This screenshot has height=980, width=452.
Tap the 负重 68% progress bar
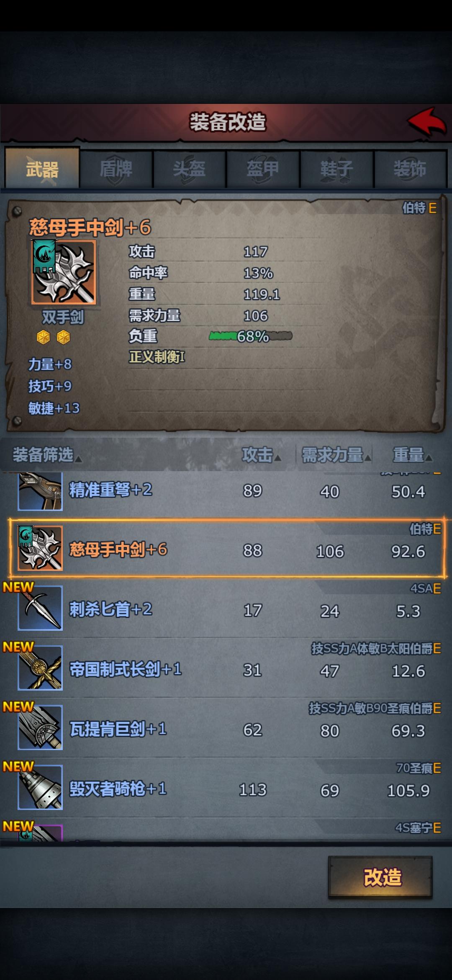tap(251, 336)
